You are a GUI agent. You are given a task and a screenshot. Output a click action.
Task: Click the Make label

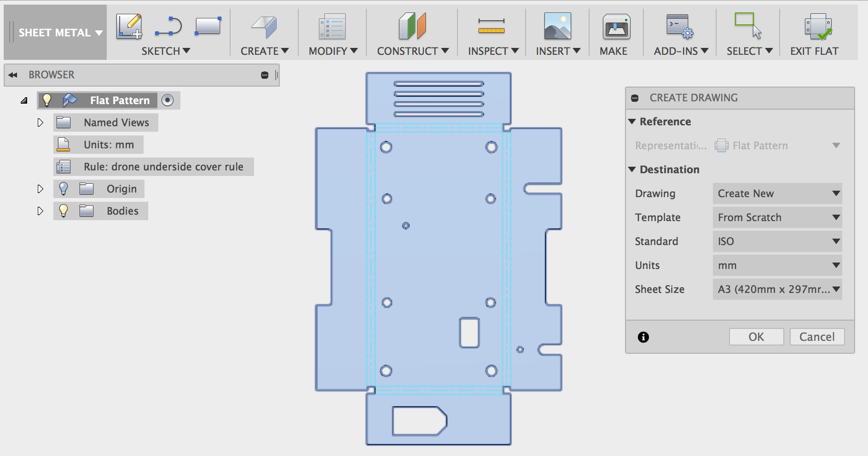(613, 51)
